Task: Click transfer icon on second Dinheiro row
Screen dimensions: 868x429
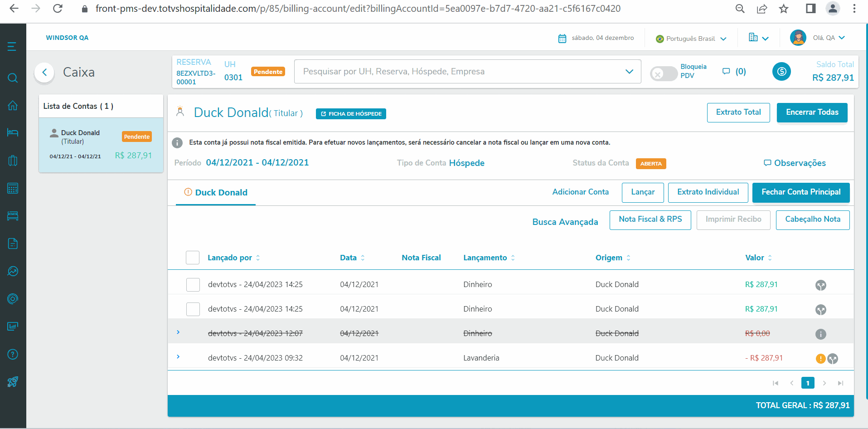Action: (820, 310)
